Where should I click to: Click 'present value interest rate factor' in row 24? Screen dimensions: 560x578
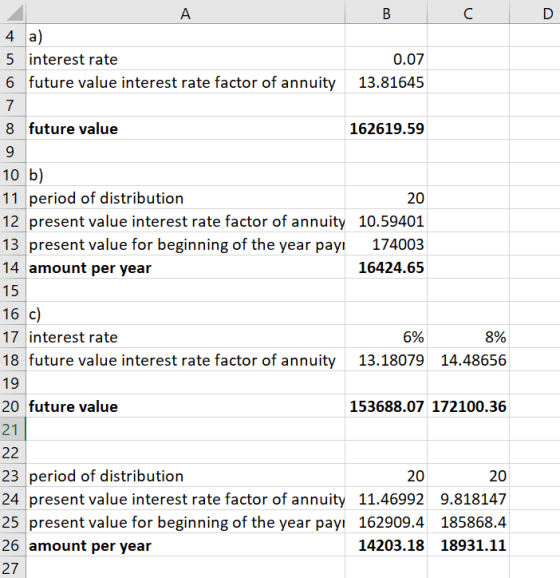click(149, 499)
